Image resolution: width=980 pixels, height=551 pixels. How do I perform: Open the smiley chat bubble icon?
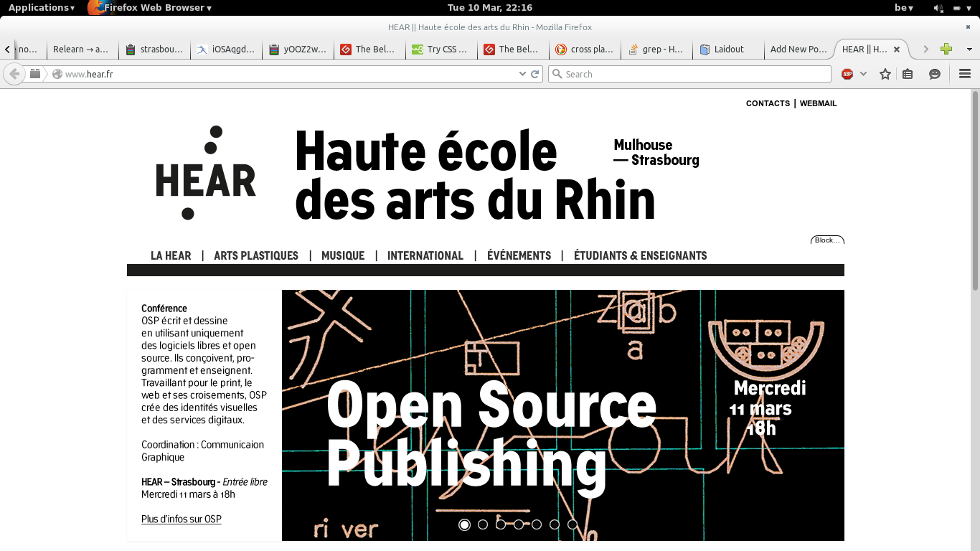click(x=935, y=74)
